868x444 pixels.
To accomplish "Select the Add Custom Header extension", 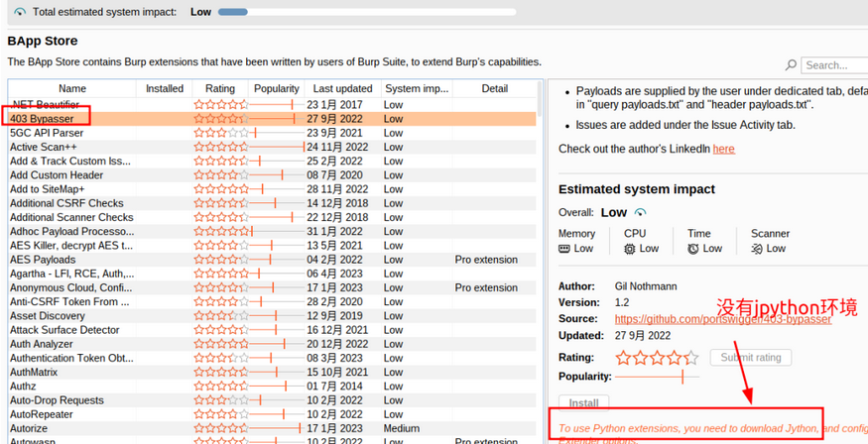I will click(272, 175).
